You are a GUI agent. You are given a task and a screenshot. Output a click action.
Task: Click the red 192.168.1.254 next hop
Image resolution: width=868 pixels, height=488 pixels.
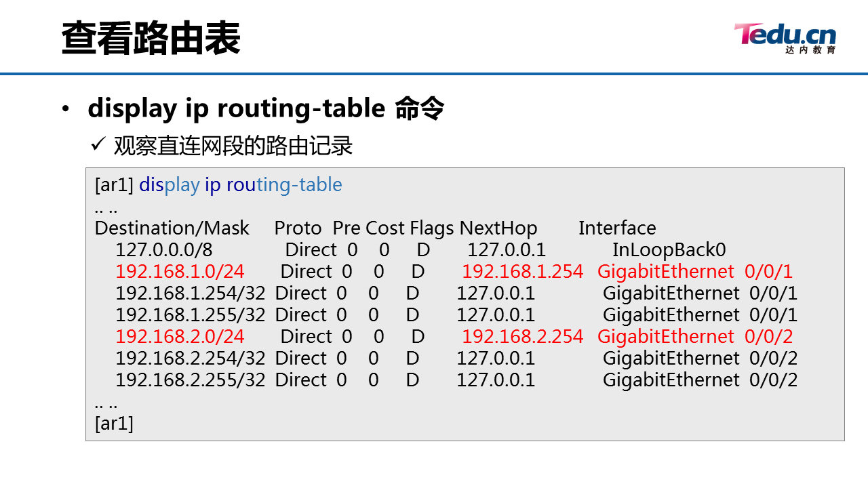click(522, 271)
